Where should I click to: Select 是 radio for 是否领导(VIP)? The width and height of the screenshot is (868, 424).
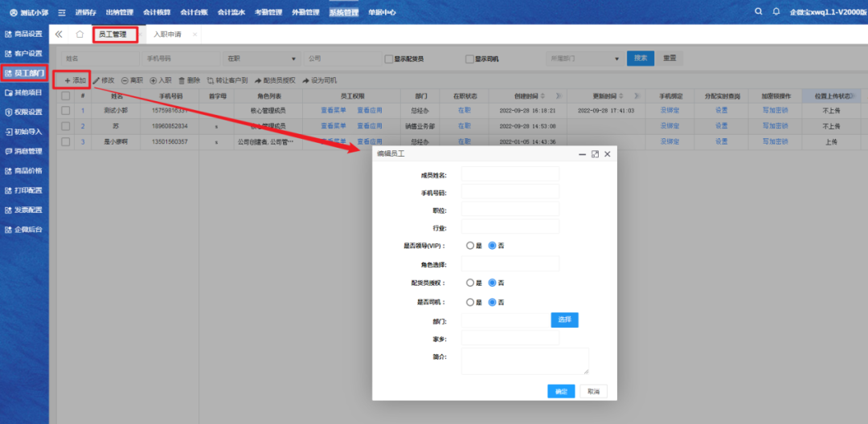click(x=470, y=245)
